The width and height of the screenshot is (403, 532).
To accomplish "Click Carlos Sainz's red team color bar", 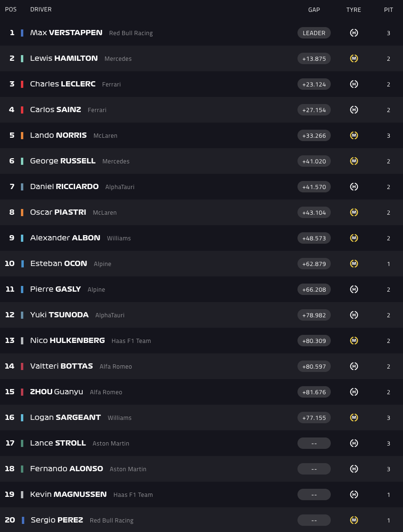I will point(22,110).
